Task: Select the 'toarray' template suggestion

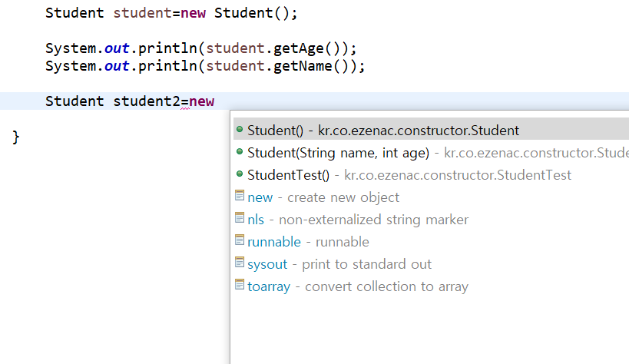Action: click(x=431, y=286)
